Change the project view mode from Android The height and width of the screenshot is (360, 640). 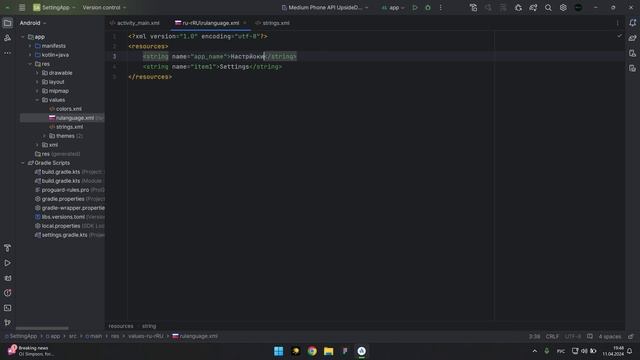pos(33,23)
